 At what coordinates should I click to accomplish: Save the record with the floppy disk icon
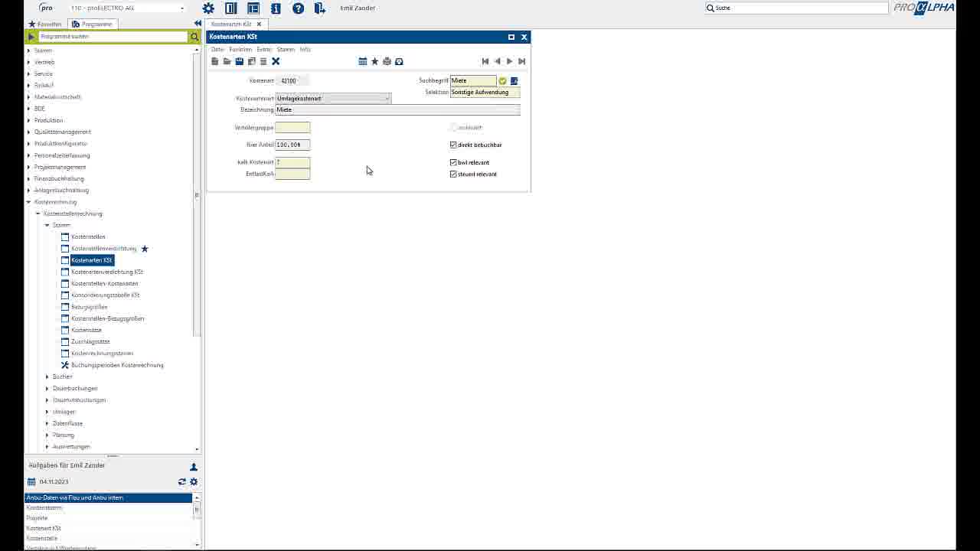pyautogui.click(x=239, y=61)
